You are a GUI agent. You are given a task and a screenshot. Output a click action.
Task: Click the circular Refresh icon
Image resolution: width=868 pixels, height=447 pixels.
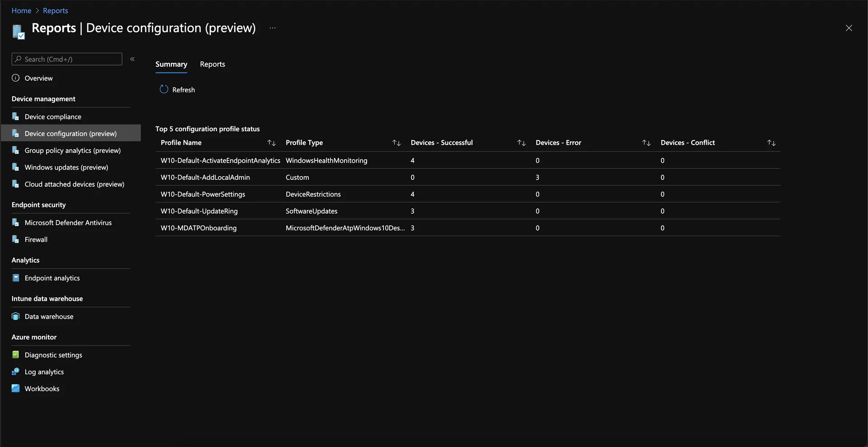[164, 89]
